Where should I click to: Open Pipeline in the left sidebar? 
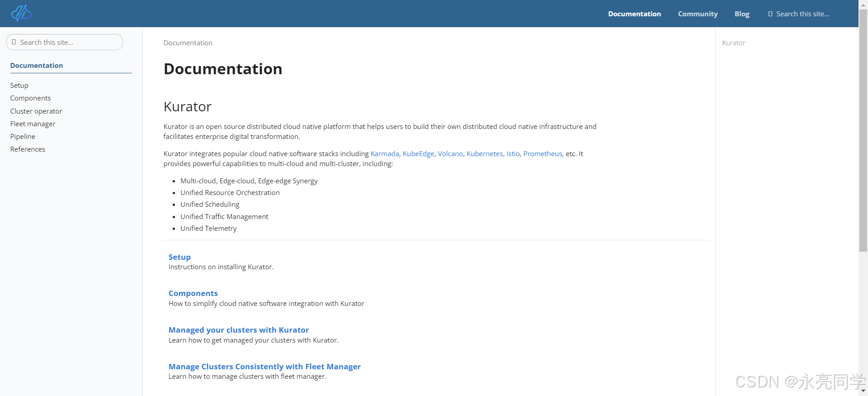pos(23,137)
